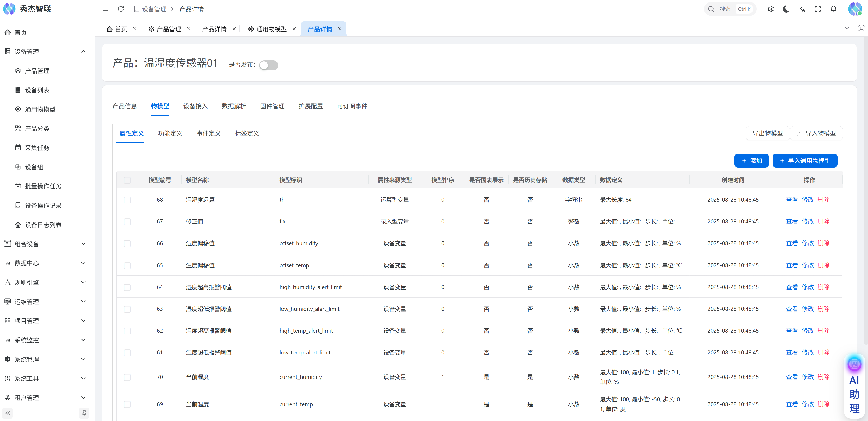868x421 pixels.
Task: Open the language translation icon
Action: (802, 9)
